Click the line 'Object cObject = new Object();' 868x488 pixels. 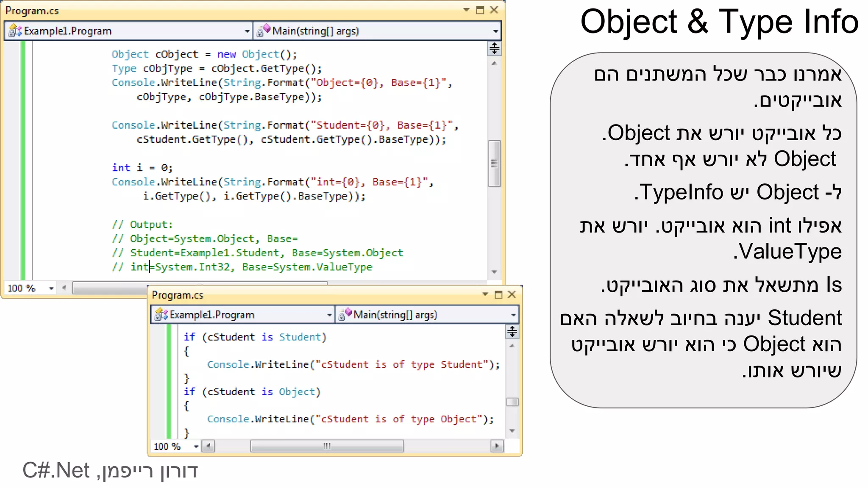click(204, 54)
